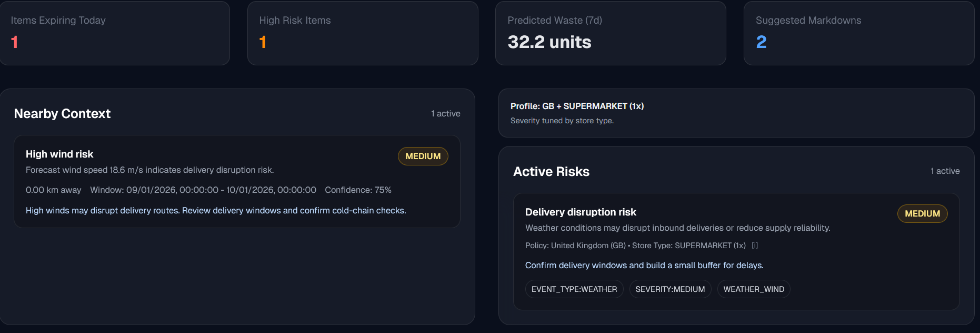
Task: Click MEDIUM badge on Delivery disruption risk
Action: [x=922, y=214]
